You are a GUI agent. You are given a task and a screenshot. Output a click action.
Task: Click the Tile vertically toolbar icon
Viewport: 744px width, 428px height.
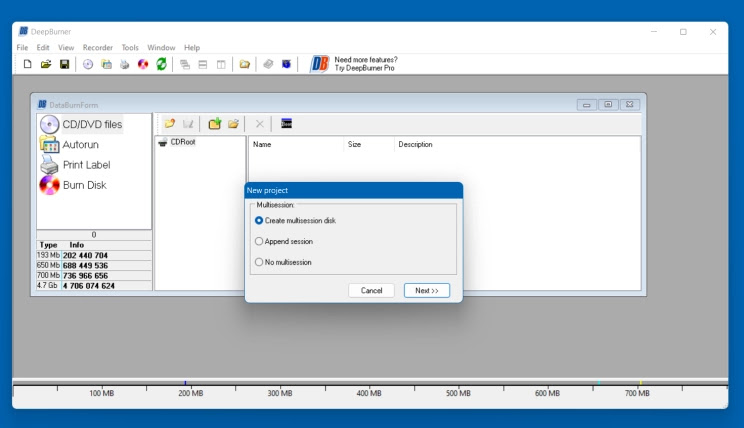click(221, 65)
